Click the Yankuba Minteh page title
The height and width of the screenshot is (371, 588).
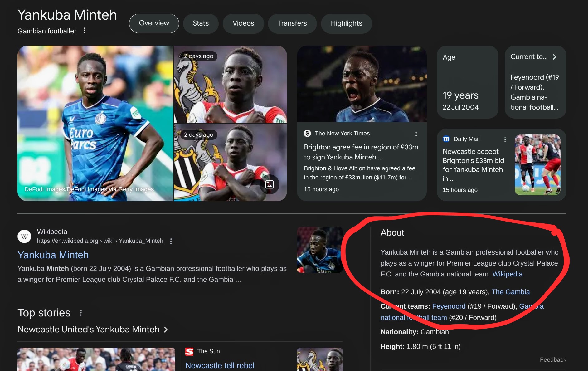coord(67,15)
